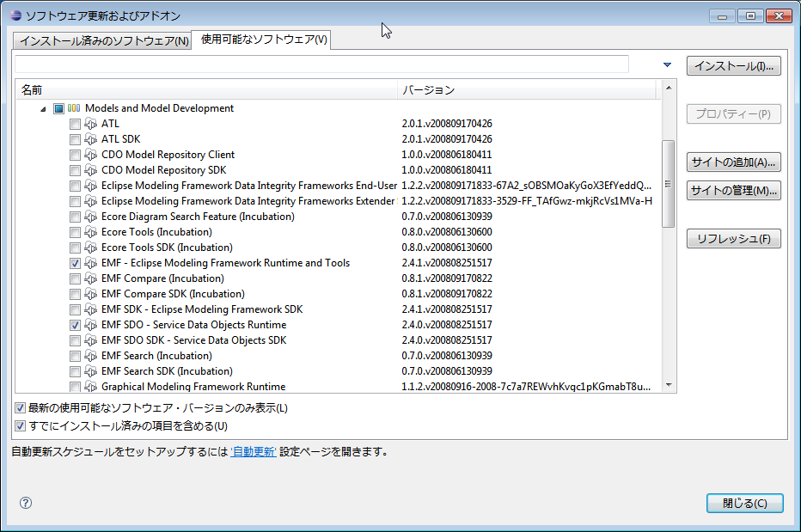Collapse the Models and Model Development tree node
Screen dimensions: 801x532
tap(44, 109)
